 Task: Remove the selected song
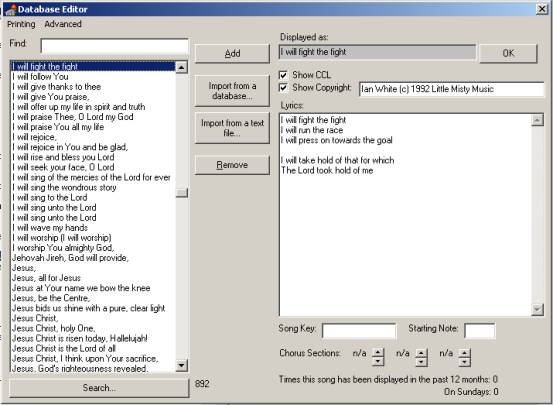click(x=232, y=165)
